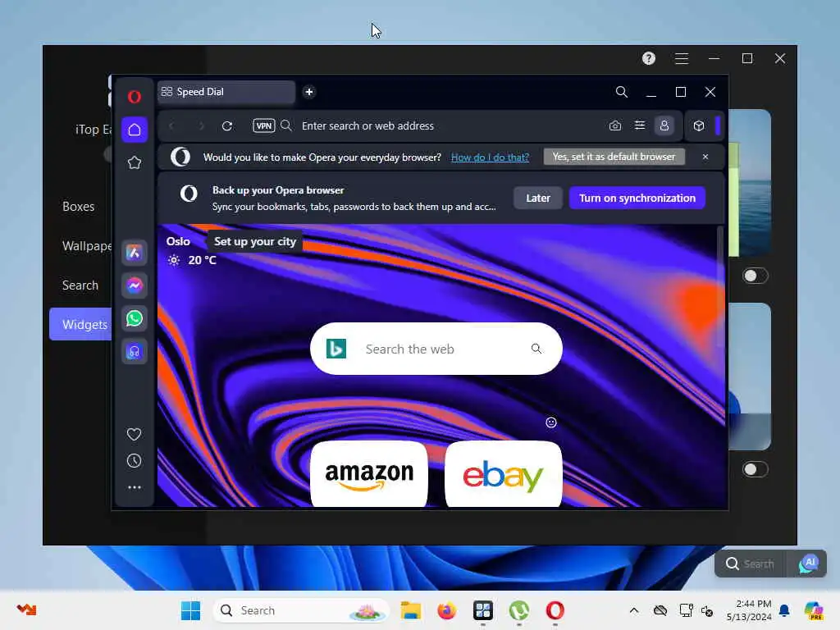This screenshot has width=840, height=630.
Task: Click Turn on synchronization button
Action: point(637,199)
